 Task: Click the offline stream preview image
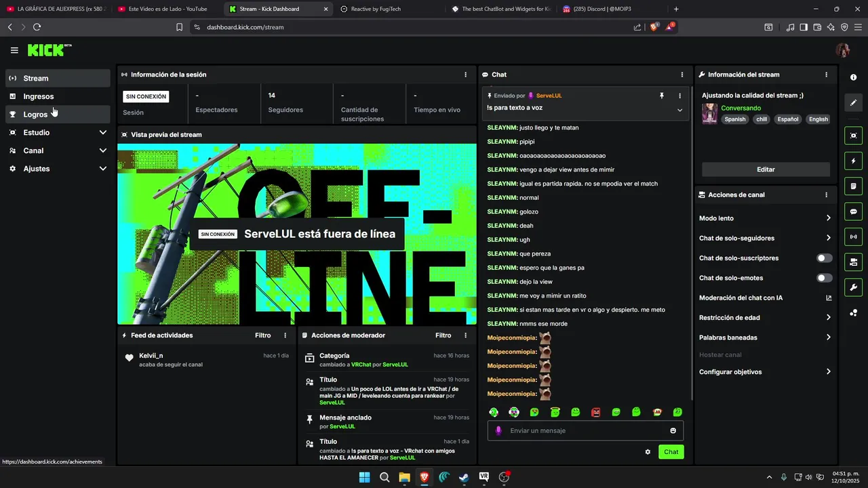[297, 234]
